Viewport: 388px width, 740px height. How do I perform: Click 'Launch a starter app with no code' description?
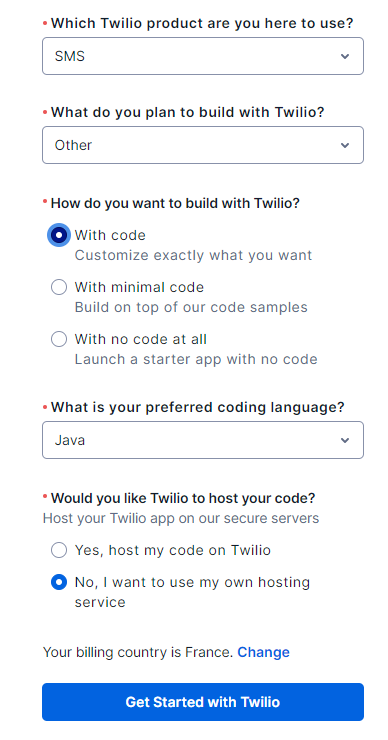click(x=196, y=359)
